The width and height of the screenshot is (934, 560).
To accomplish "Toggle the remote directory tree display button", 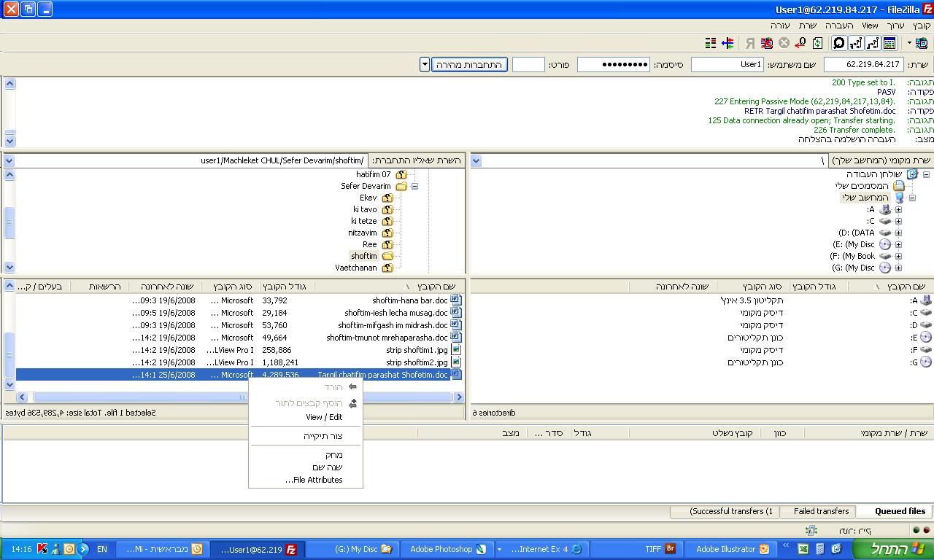I will click(x=856, y=44).
